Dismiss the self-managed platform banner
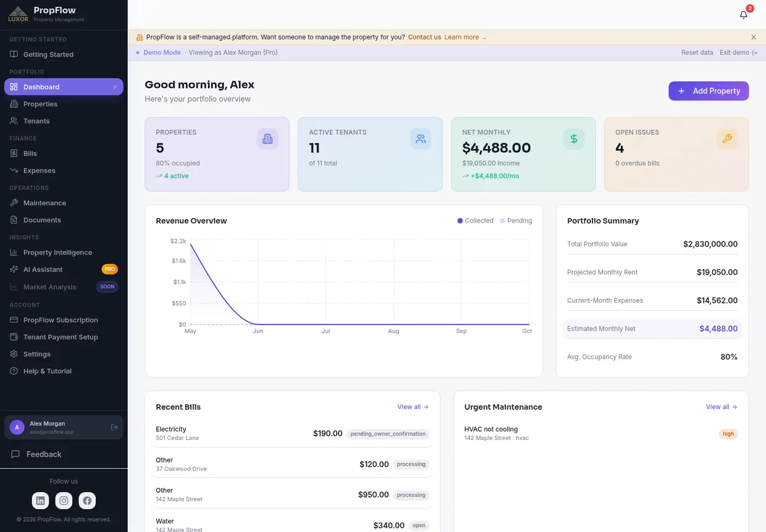Viewport: 766px width, 532px height. click(x=754, y=37)
